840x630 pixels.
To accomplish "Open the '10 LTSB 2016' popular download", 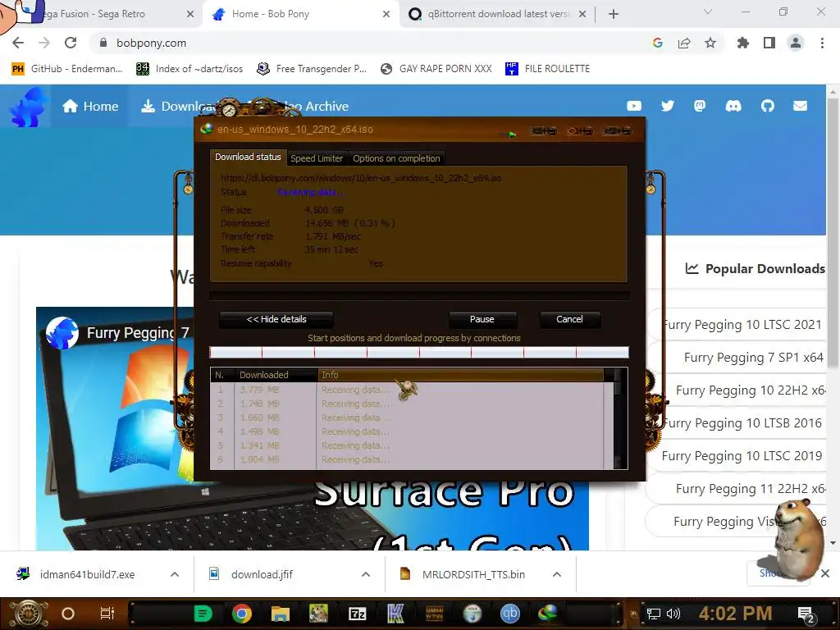I will click(737, 423).
